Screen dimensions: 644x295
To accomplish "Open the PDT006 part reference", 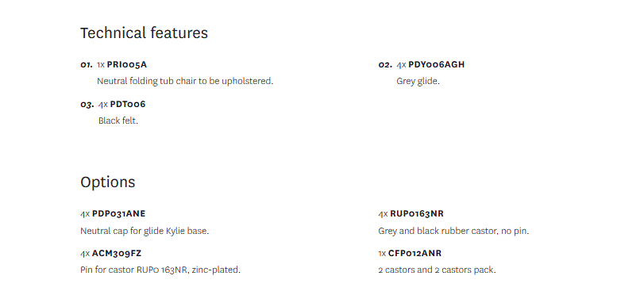I will pos(128,104).
